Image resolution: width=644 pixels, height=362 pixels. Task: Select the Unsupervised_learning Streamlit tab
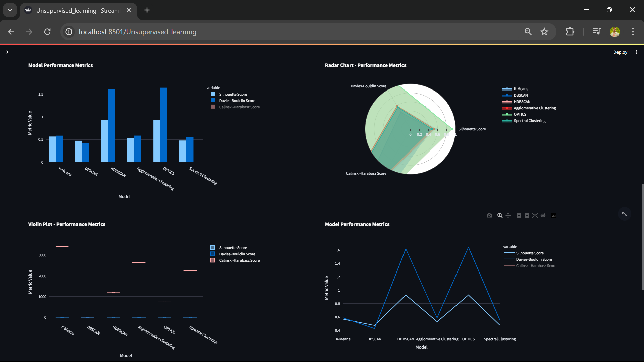pyautogui.click(x=78, y=10)
